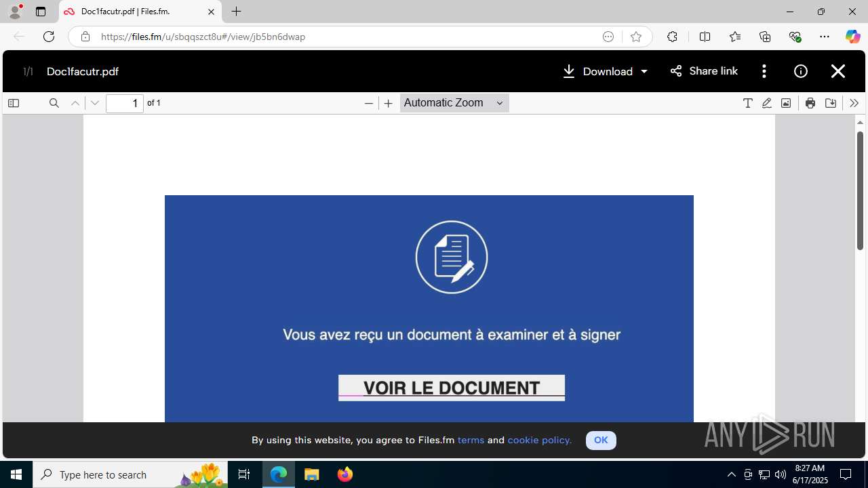Screen dimensions: 868x488
Task: Add this page to favorites star
Action: pos(635,37)
